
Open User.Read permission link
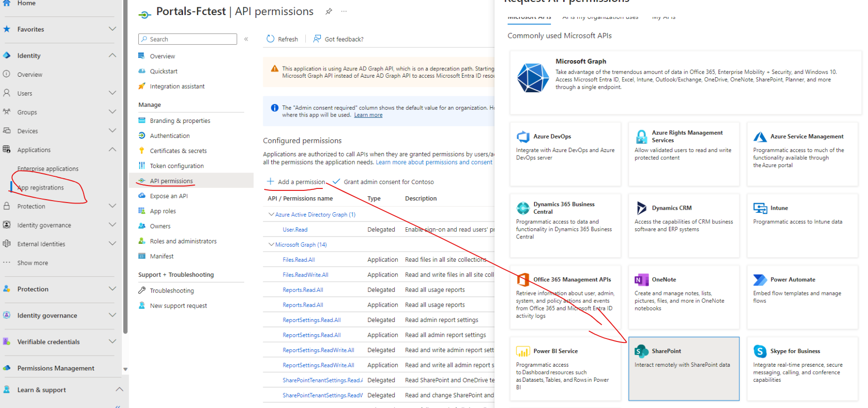point(295,230)
